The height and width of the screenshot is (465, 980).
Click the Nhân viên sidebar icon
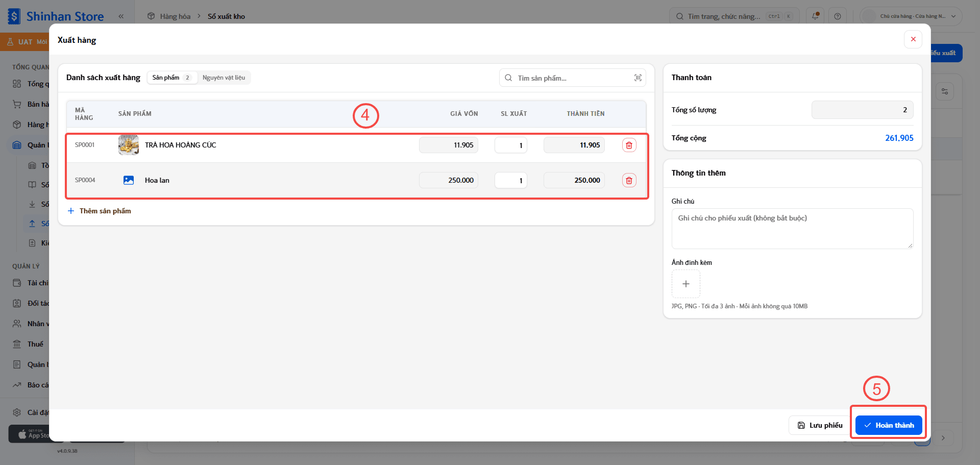(17, 324)
